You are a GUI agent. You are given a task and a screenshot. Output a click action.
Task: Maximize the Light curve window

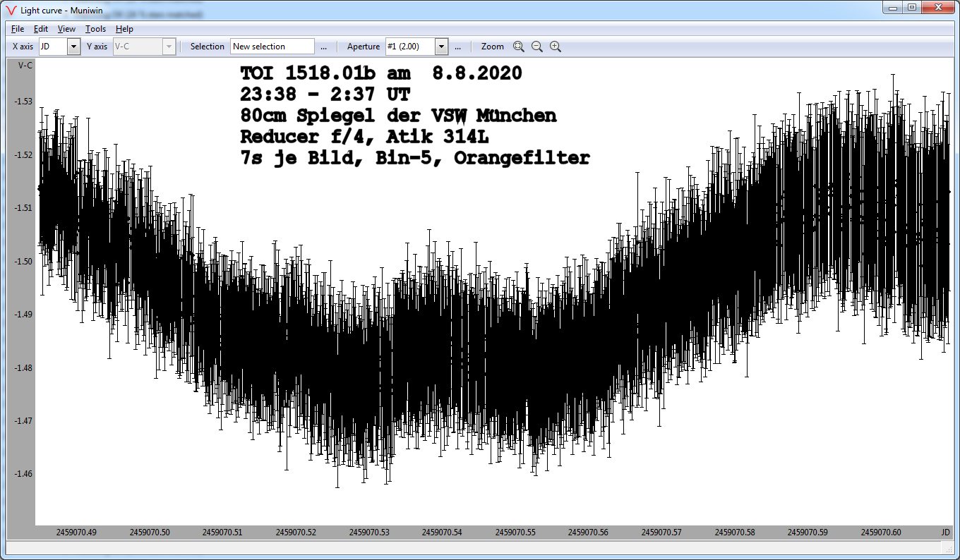pos(912,7)
